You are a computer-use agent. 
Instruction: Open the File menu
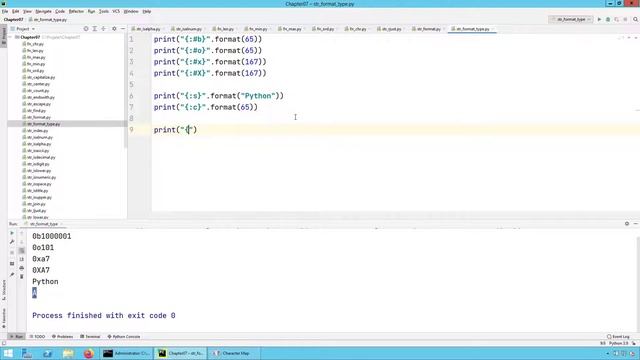tap(5, 11)
